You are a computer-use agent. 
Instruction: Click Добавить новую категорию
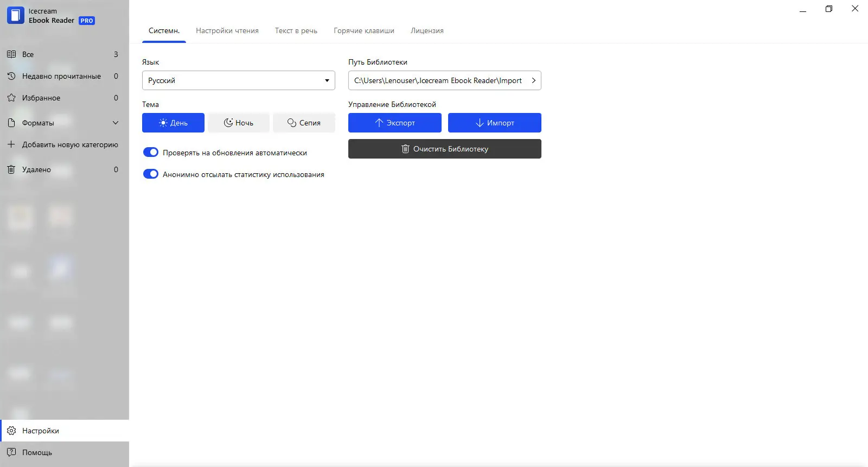70,144
